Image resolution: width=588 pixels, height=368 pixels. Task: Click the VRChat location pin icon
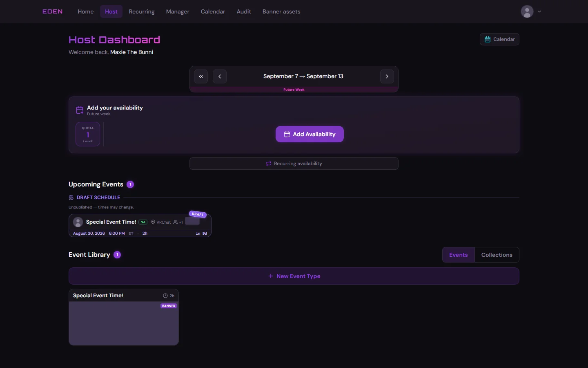tap(153, 222)
